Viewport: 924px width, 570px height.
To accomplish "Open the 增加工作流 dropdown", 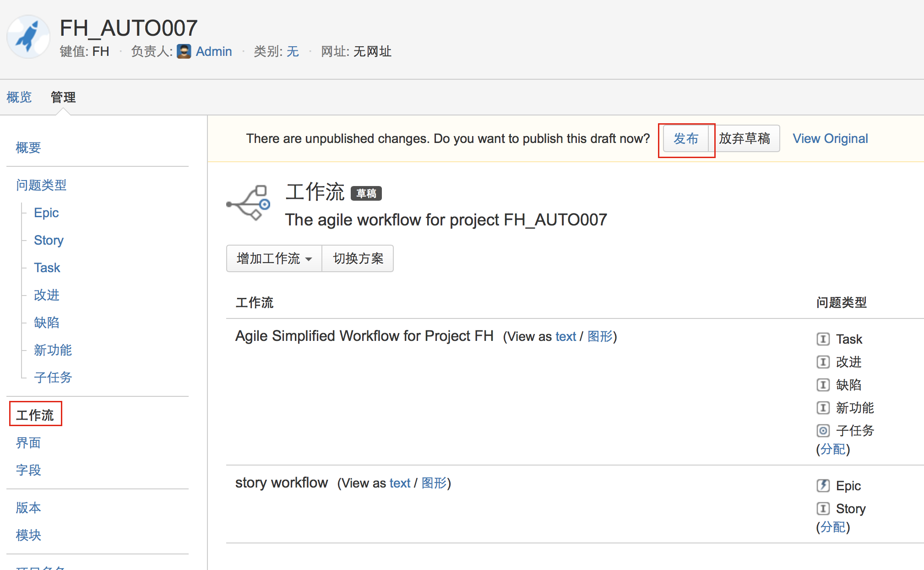I will (274, 258).
